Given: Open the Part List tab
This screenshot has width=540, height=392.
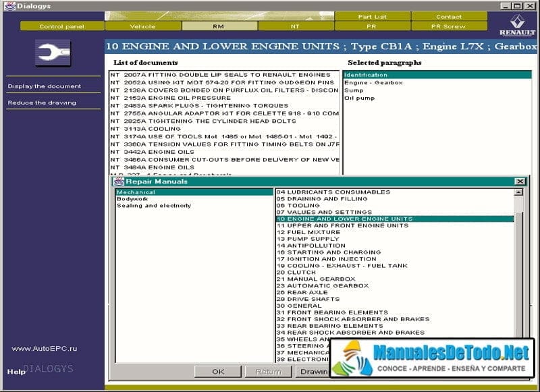Looking at the screenshot, I should click(373, 16).
